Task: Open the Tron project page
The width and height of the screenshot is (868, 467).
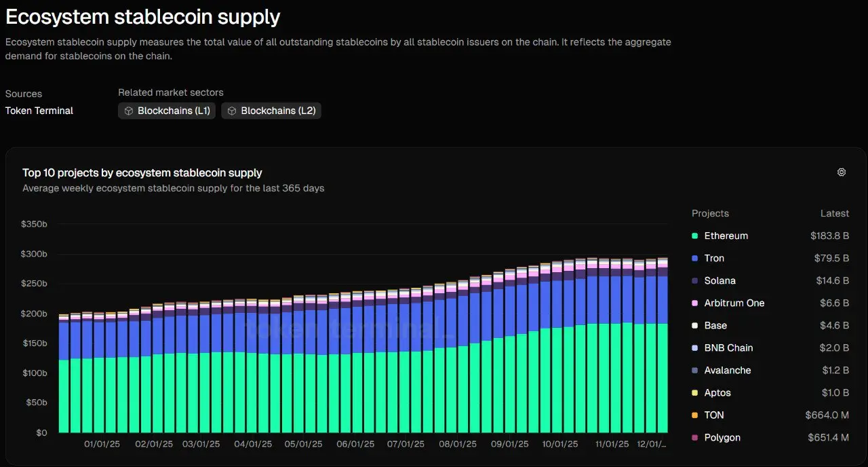Action: coord(713,258)
